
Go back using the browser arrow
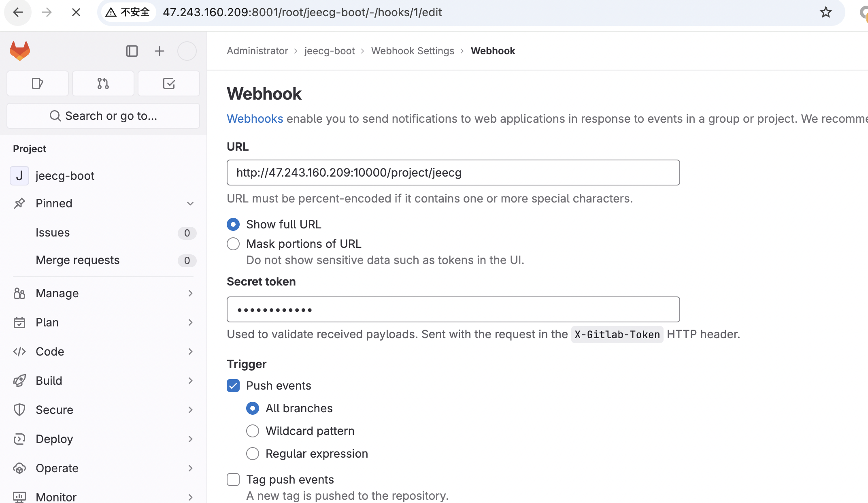click(18, 12)
